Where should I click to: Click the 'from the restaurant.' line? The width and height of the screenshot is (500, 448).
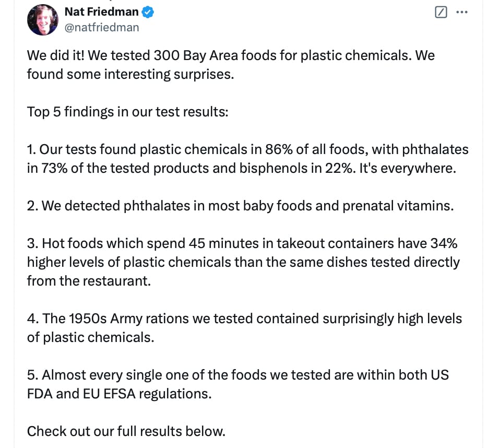click(x=89, y=281)
